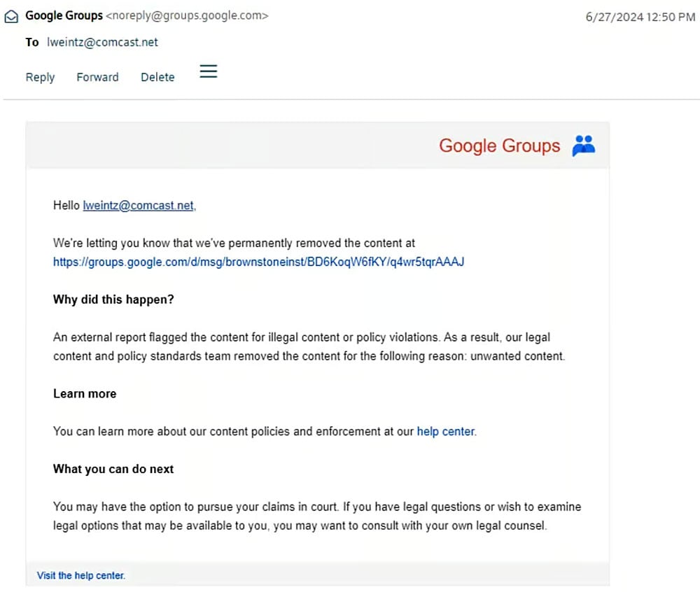
Task: Click the Google Groups sender name
Action: click(x=64, y=15)
